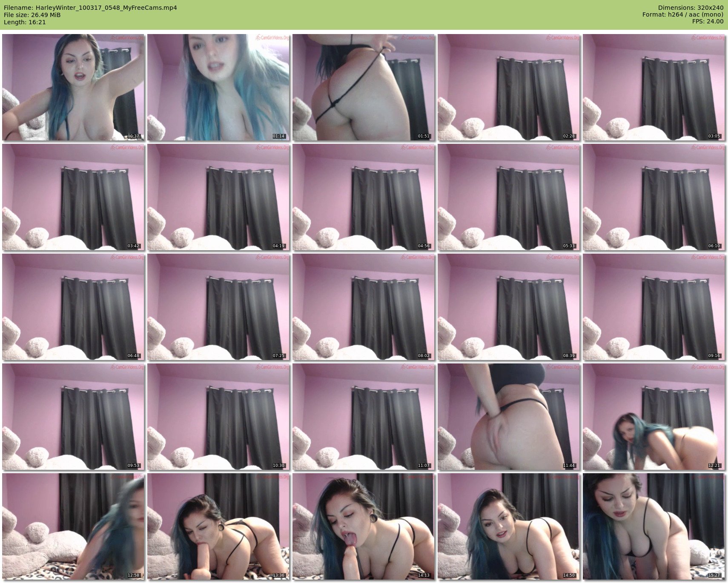Open the thumbnail timestamped 06:10

653,197
